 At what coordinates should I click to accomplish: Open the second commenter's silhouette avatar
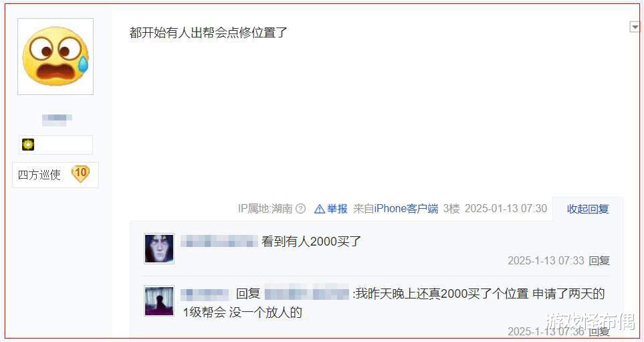tap(159, 301)
